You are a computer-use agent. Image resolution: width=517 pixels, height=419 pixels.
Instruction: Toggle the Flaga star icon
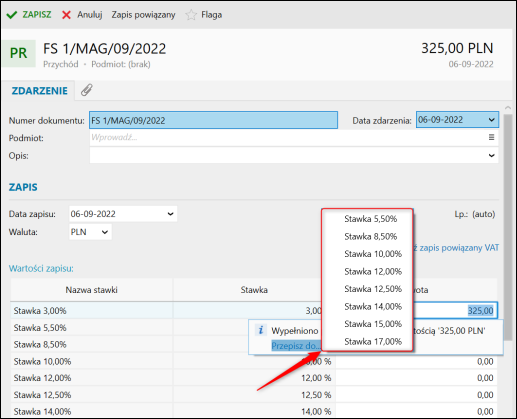click(191, 15)
